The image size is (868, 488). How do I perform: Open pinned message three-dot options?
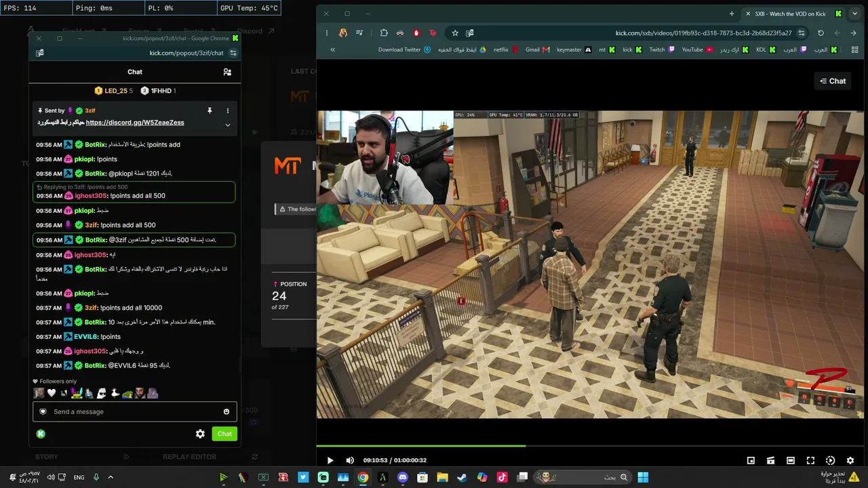(x=228, y=110)
